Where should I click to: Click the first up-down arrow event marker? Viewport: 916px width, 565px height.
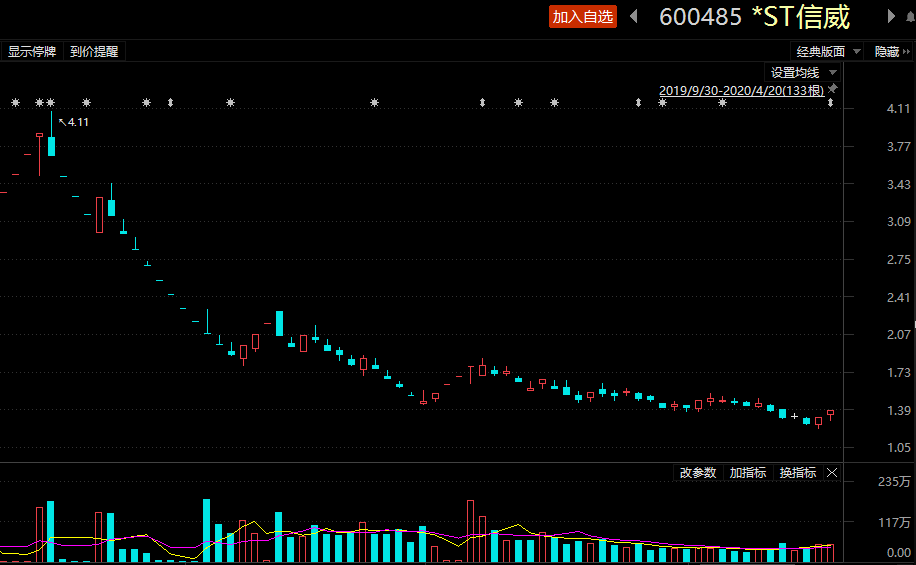171,103
